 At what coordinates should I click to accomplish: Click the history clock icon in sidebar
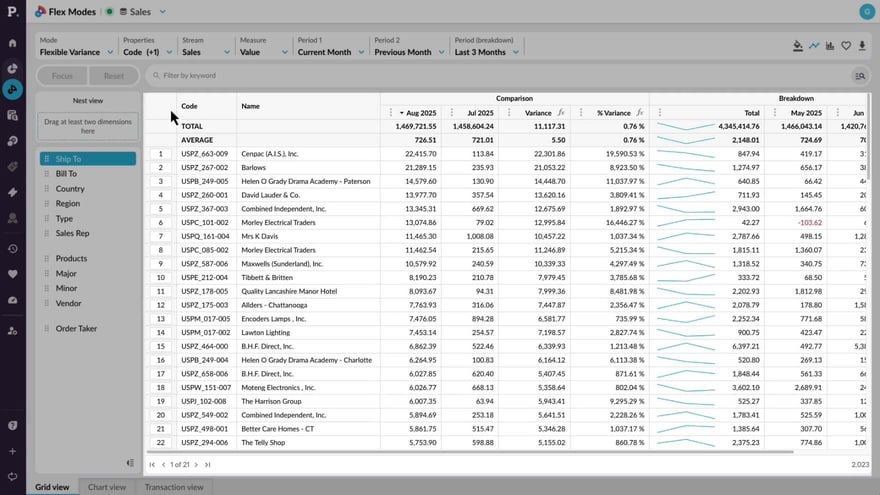[12, 249]
